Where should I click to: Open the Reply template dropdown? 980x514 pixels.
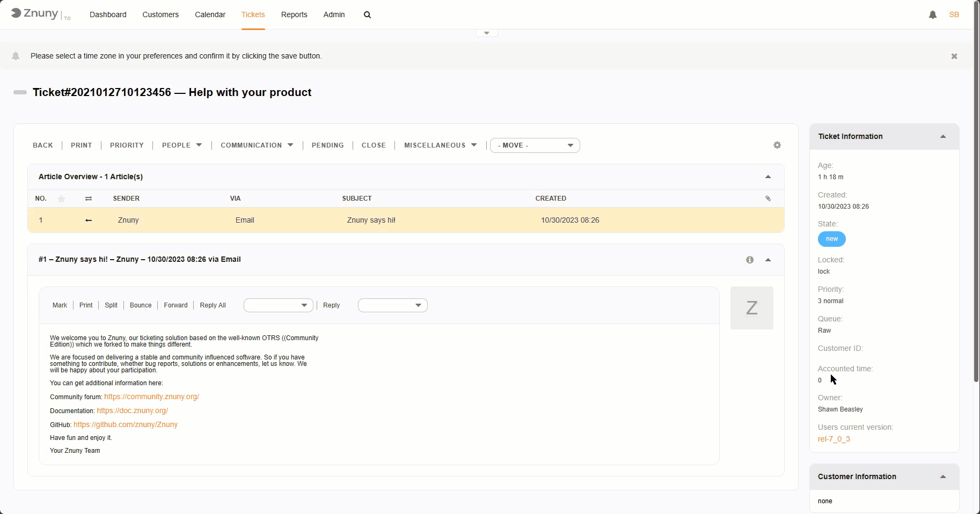[392, 305]
